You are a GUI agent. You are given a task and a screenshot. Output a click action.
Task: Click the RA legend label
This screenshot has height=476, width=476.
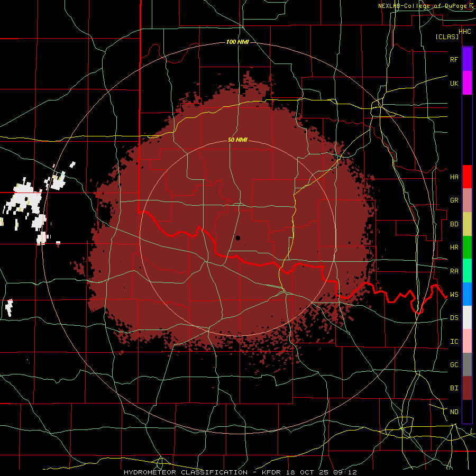pyautogui.click(x=454, y=271)
